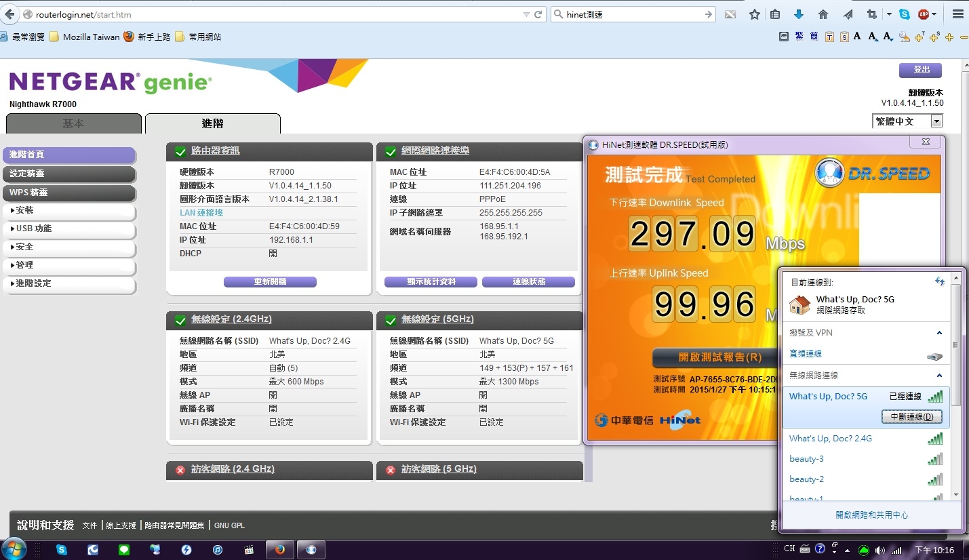Click the clipboard S paste icon
This screenshot has height=560, width=969.
(x=844, y=37)
